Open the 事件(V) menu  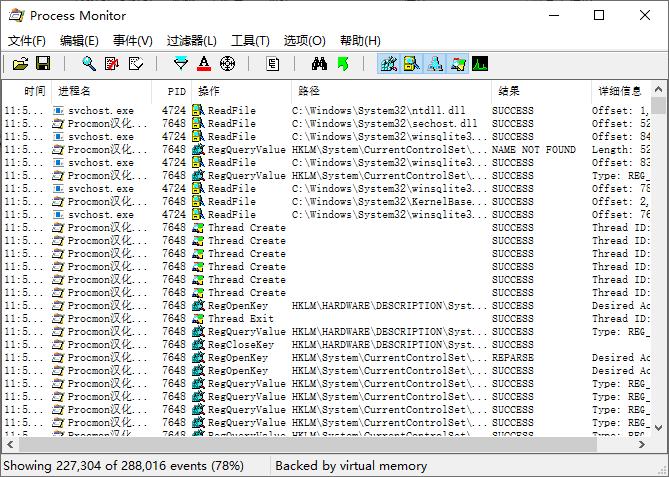[133, 41]
